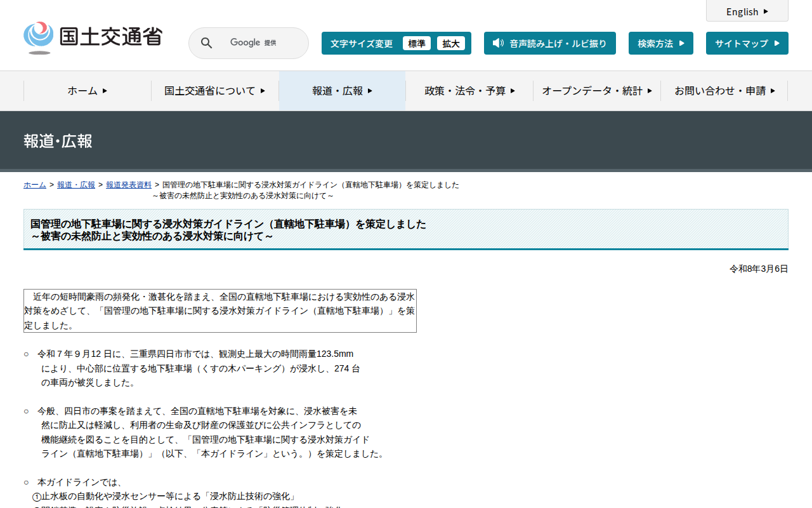Open the 国土交通省について menu
The width and height of the screenshot is (812, 508).
coord(215,91)
